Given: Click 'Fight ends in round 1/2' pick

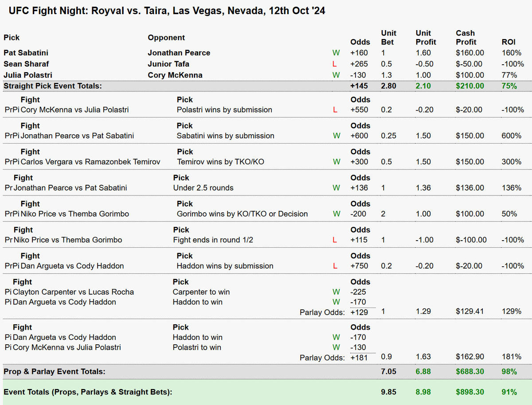Looking at the screenshot, I should tap(214, 240).
